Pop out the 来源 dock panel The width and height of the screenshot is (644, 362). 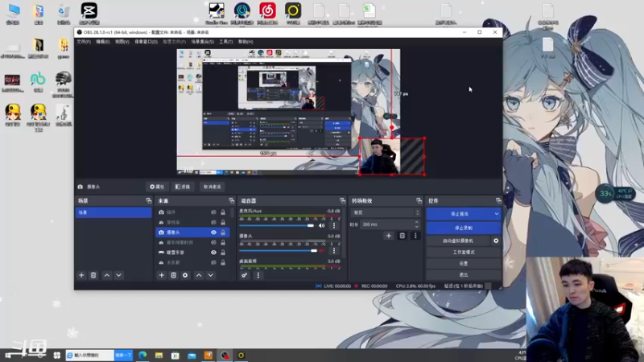coord(232,200)
